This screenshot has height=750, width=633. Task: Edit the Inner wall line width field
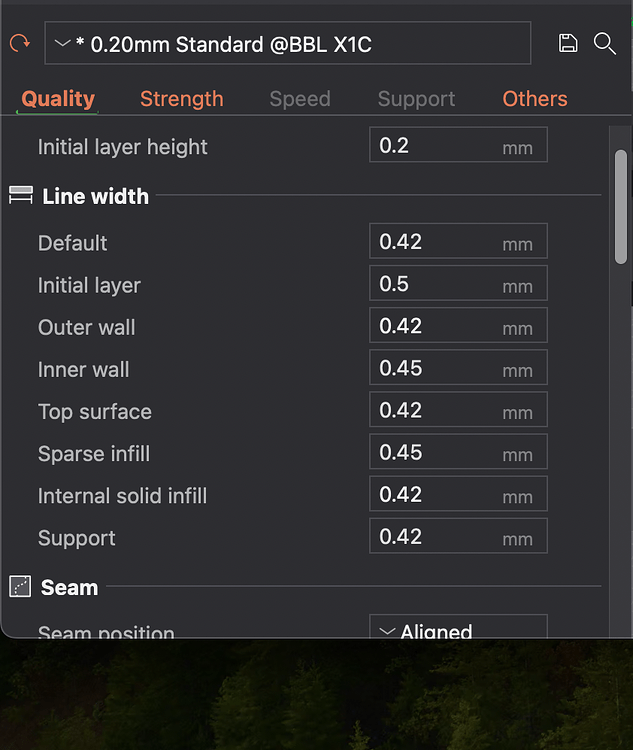tap(458, 367)
